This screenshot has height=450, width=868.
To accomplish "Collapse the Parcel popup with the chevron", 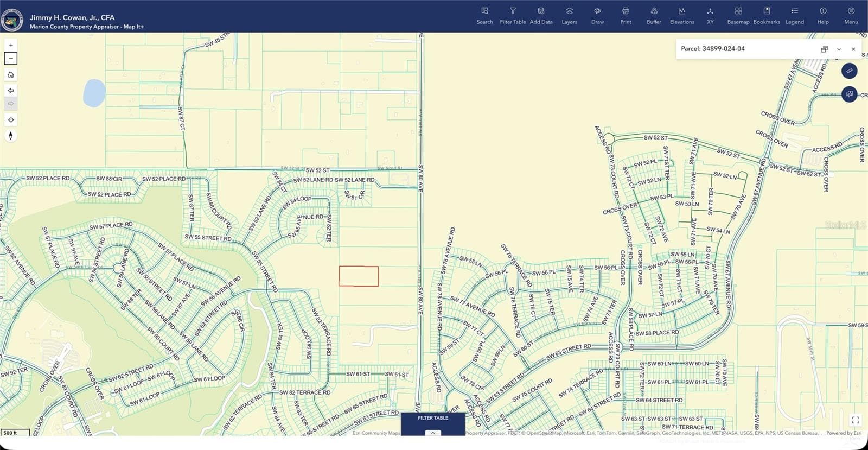I will tap(839, 49).
